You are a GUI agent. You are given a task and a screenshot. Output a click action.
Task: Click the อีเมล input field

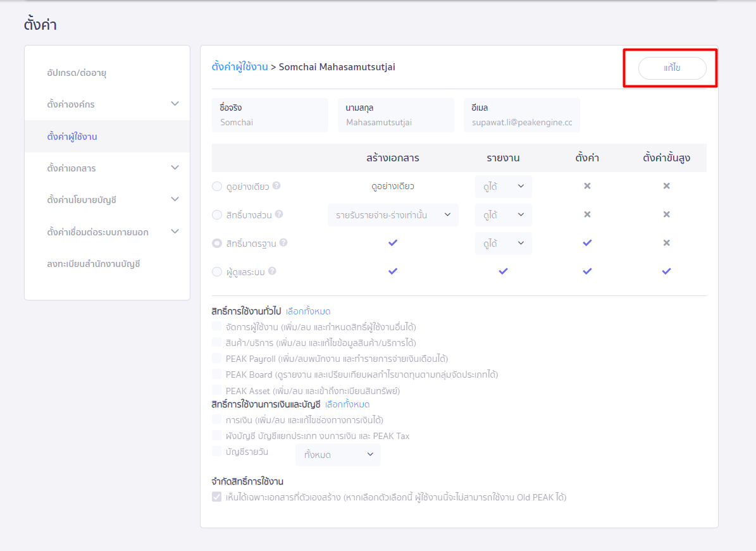point(521,122)
